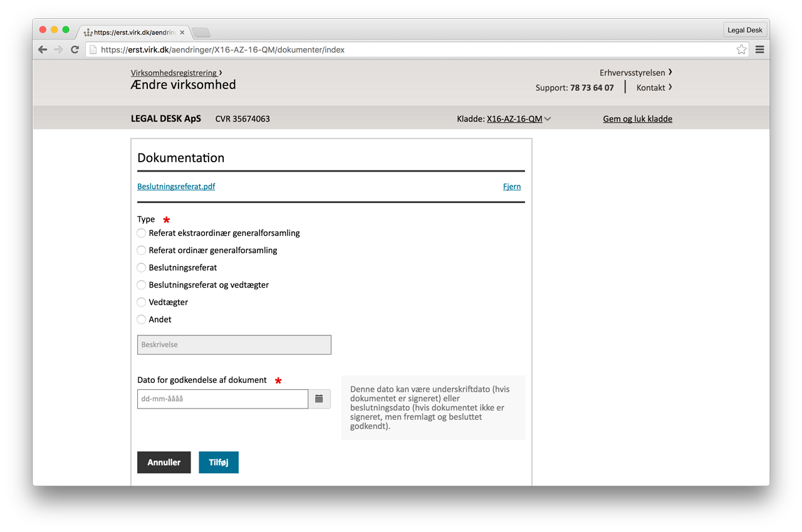Screen dimensions: 802x532
Task: Select the Vedtægter radio button
Action: tap(142, 302)
